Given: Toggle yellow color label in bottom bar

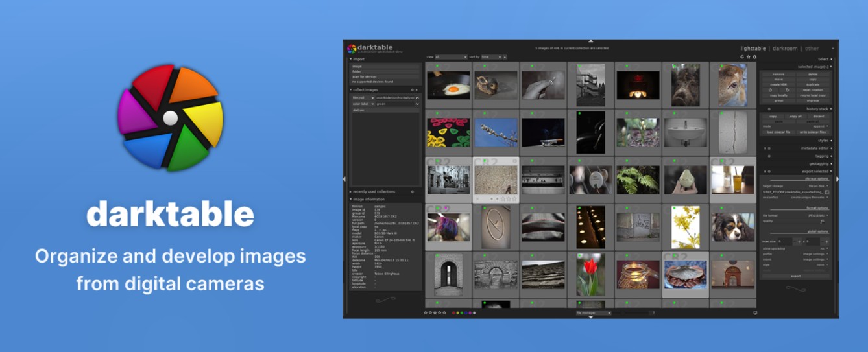Looking at the screenshot, I should coord(458,313).
